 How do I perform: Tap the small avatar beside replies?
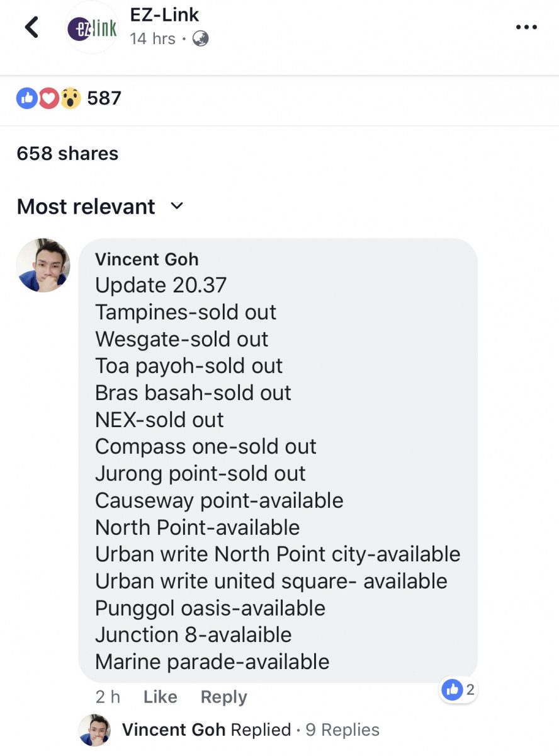pos(95,730)
